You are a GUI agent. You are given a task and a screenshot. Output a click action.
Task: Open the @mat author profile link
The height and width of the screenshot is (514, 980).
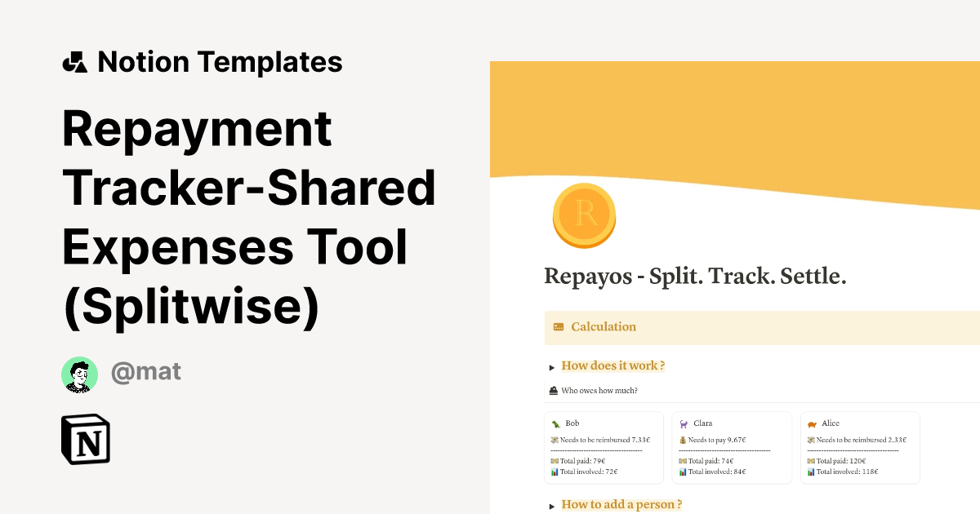click(147, 373)
